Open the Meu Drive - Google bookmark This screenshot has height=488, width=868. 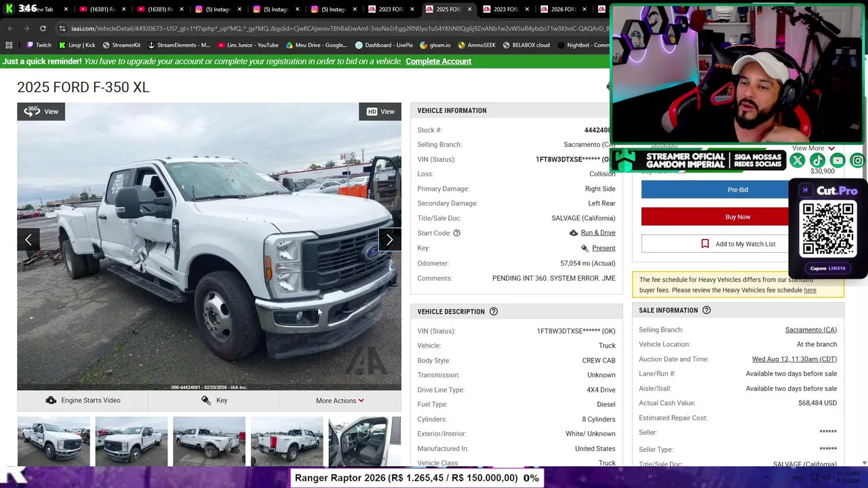click(x=316, y=45)
